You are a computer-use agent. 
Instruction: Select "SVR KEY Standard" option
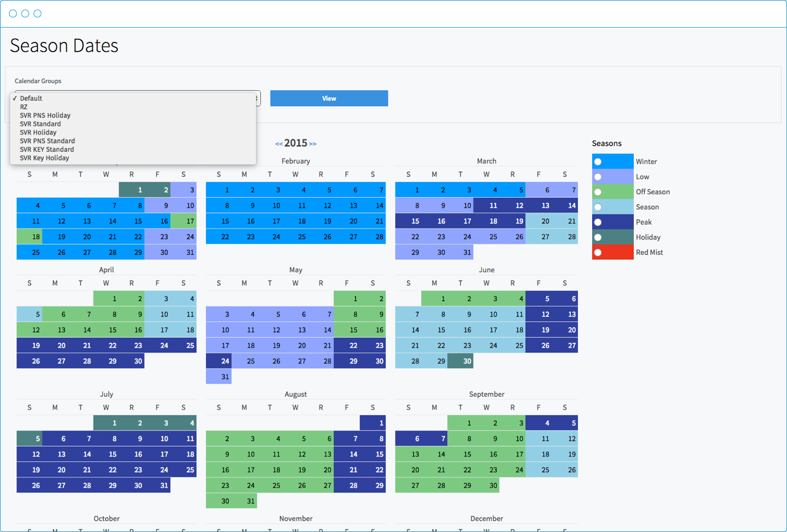[47, 149]
